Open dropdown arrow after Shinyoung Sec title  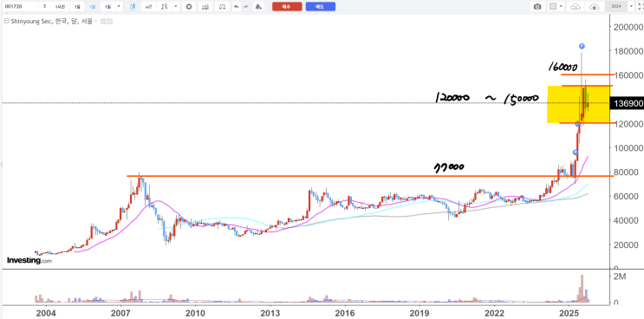tap(95, 22)
